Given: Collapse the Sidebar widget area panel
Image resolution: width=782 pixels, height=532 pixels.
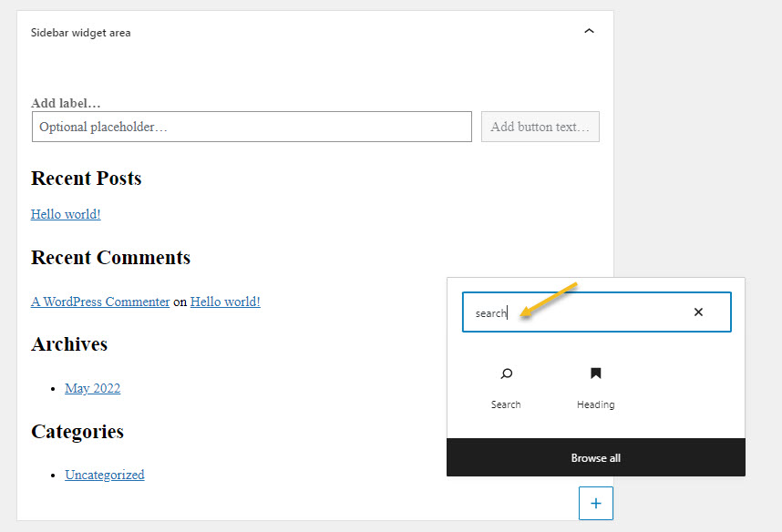Looking at the screenshot, I should [589, 32].
